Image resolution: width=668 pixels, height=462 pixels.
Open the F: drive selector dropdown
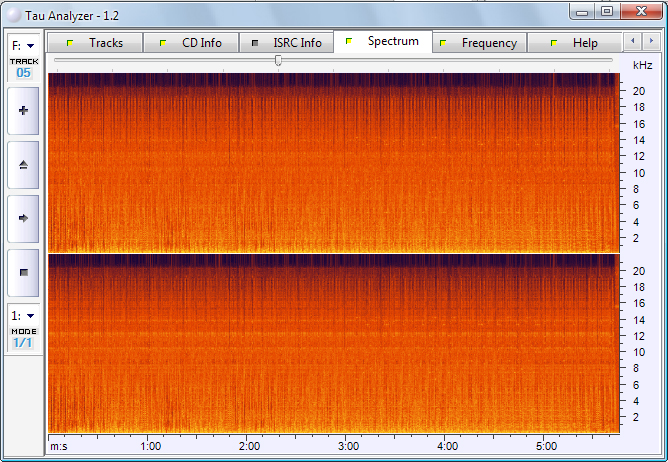[x=23, y=45]
